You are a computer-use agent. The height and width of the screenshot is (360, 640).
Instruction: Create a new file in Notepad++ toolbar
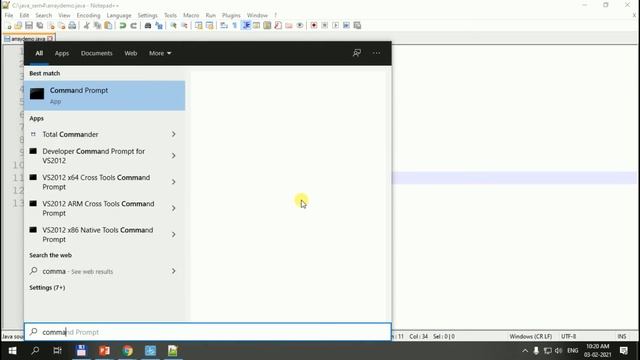8,26
